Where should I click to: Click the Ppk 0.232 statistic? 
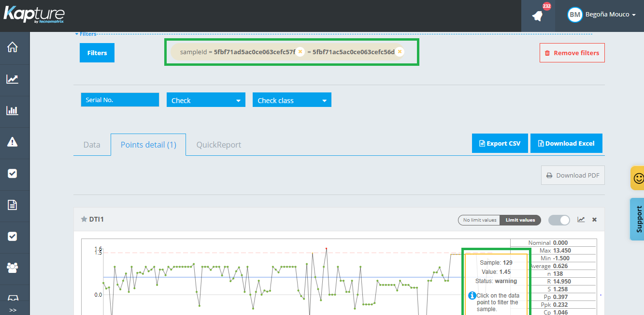pos(555,305)
